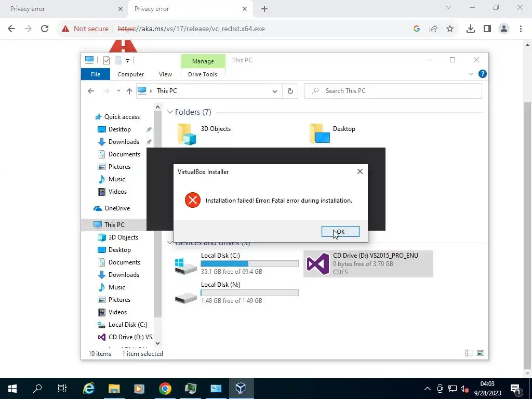532x399 pixels.
Task: Open the View ribbon tab
Action: point(165,74)
